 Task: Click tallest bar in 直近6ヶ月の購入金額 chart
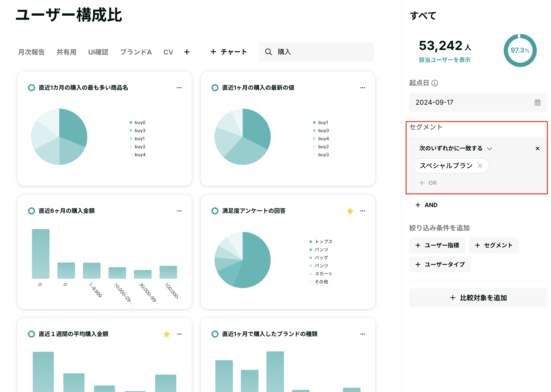(41, 254)
